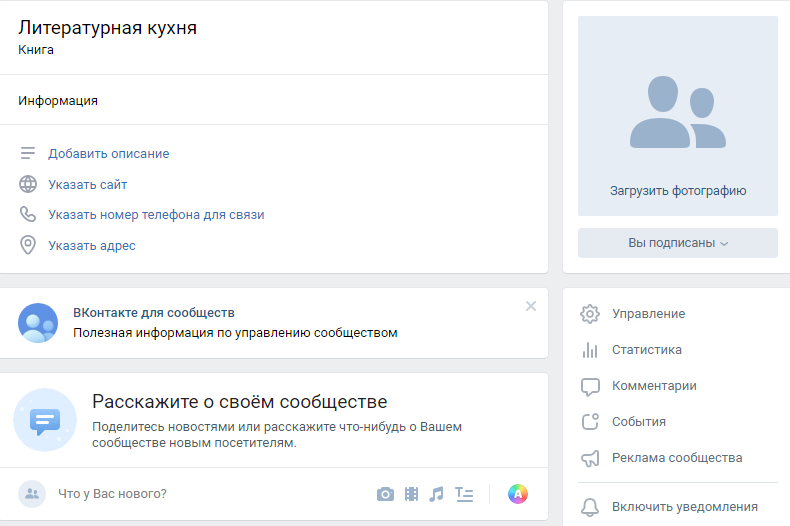Viewport: 790px width, 526px height.
Task: Click the speech bubble community illustration
Action: coord(45,420)
